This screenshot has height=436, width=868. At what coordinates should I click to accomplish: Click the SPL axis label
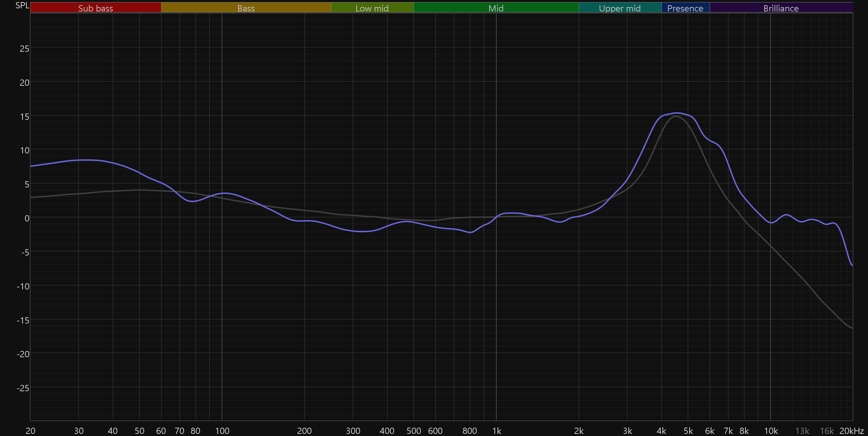pos(22,5)
